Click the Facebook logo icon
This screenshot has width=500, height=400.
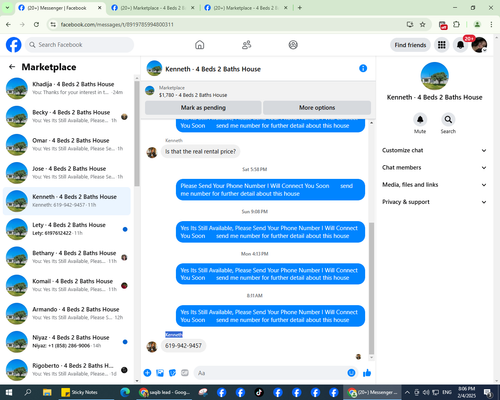(14, 45)
